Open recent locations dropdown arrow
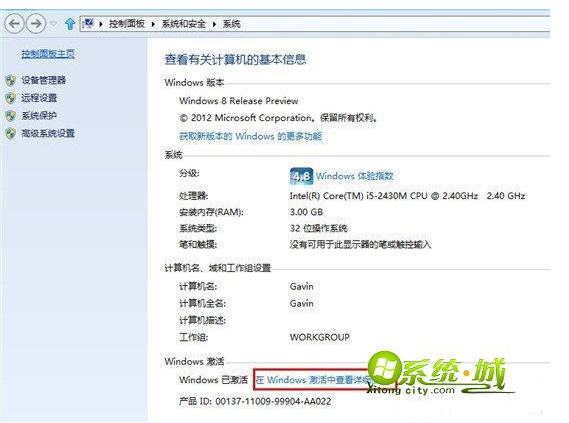 pyautogui.click(x=54, y=24)
